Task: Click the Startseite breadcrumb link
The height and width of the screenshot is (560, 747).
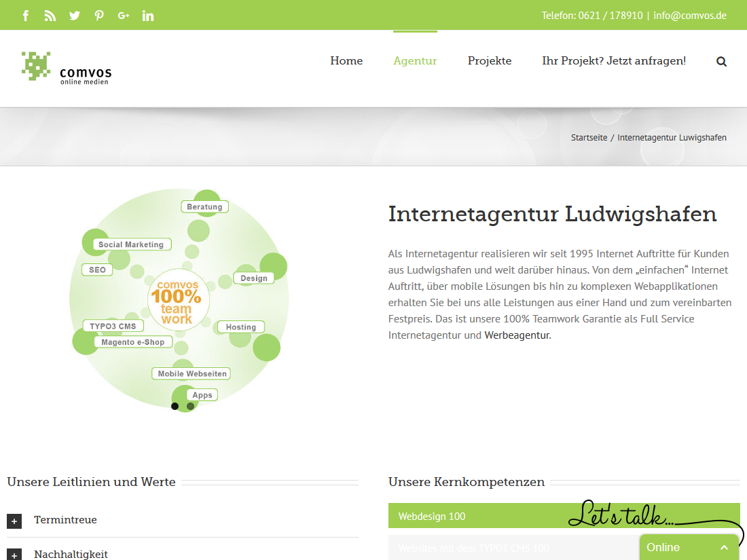Action: tap(589, 137)
